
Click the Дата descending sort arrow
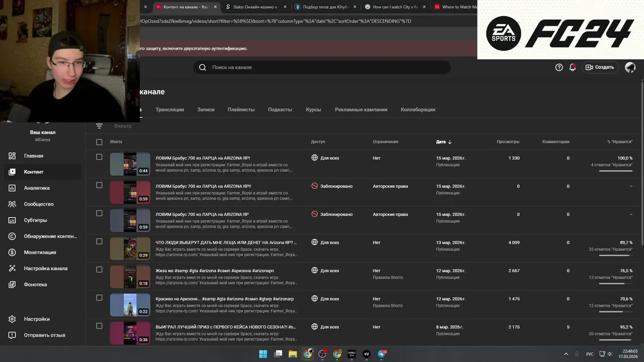coord(450,142)
